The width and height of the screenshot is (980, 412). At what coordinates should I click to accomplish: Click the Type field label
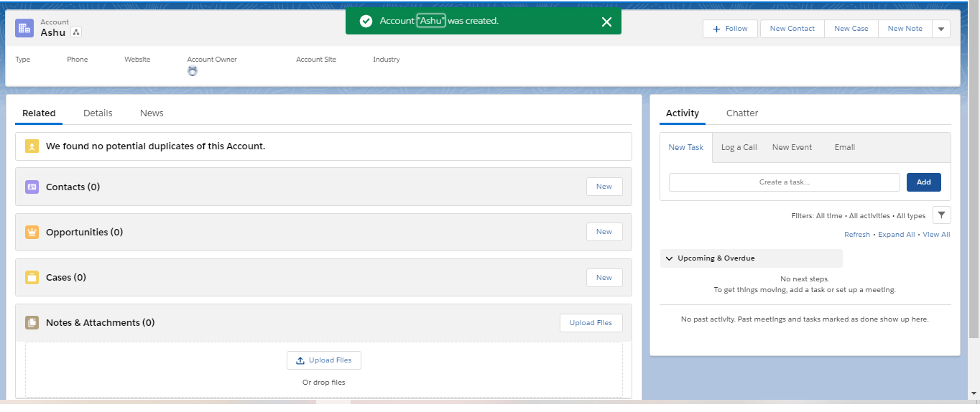pos(23,60)
